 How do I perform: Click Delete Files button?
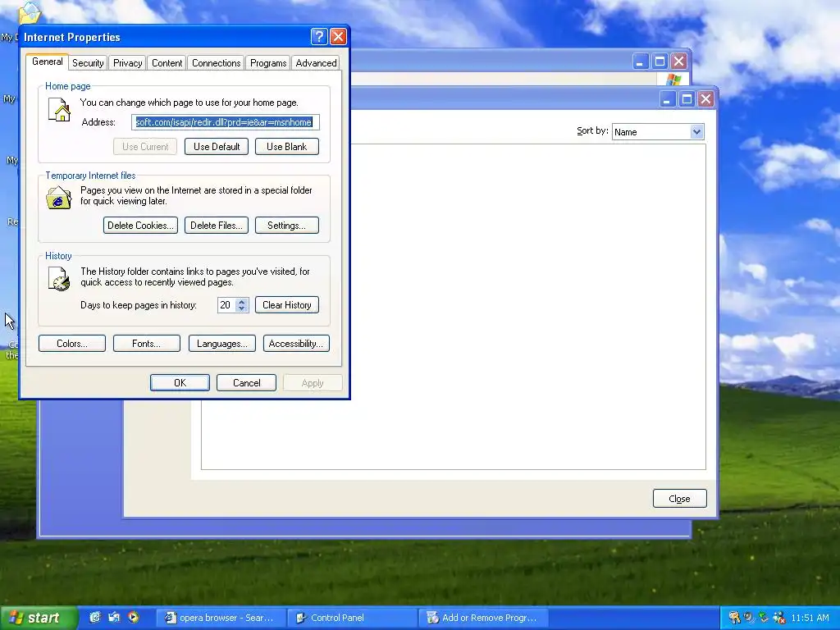pyautogui.click(x=217, y=226)
